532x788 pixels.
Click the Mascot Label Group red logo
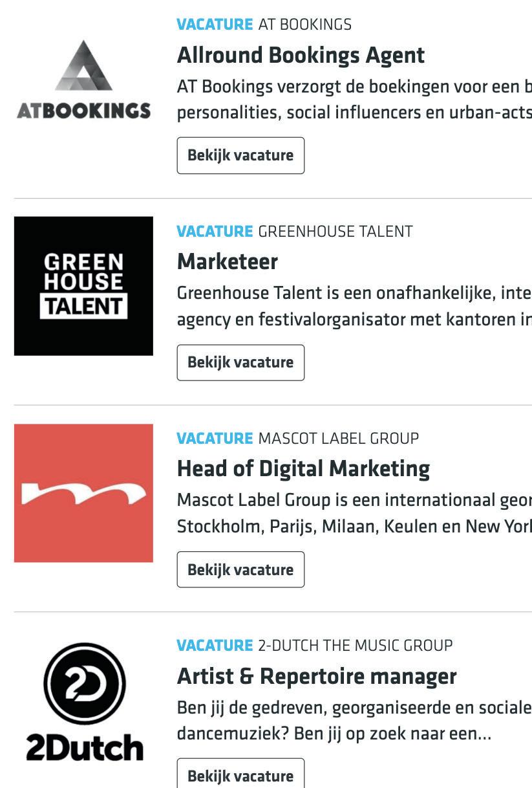(x=83, y=493)
